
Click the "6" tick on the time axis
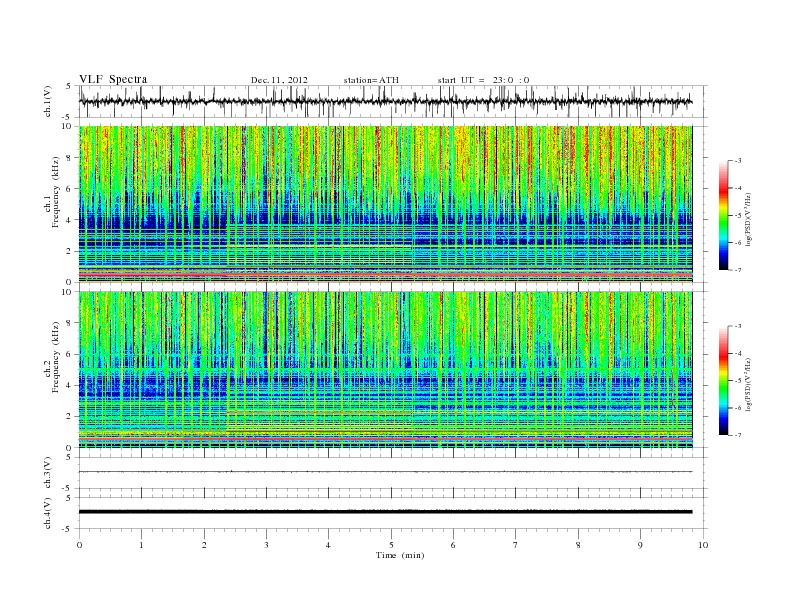(453, 545)
